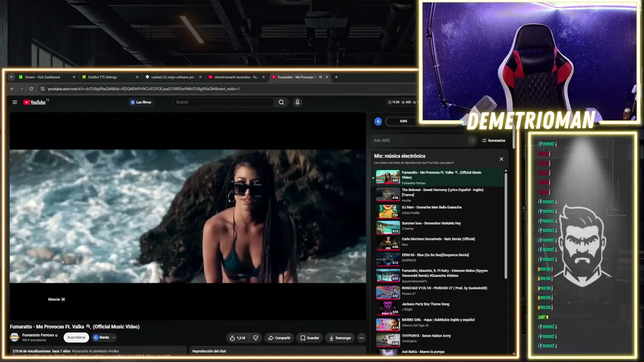Close the Lealtad tab
This screenshot has height=362, width=644.
[x=200, y=77]
